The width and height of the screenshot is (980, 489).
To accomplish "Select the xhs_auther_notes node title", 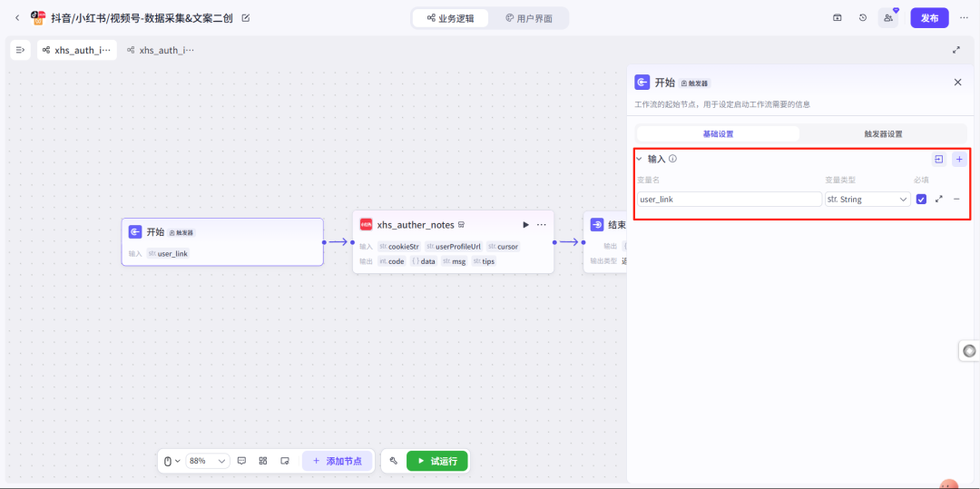I will pos(416,225).
